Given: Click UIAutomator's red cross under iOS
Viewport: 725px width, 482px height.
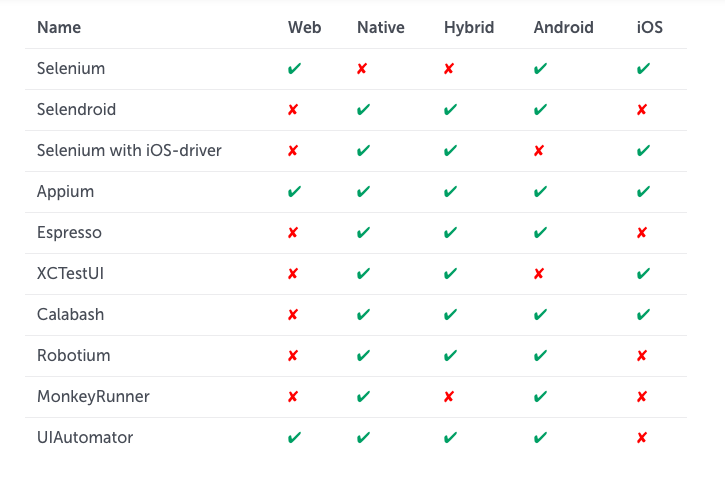Looking at the screenshot, I should point(642,438).
